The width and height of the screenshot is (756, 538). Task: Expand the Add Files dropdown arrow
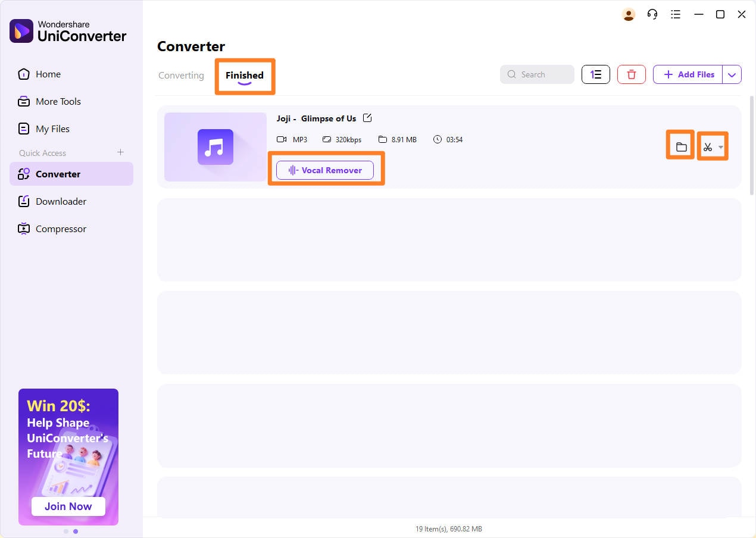pyautogui.click(x=732, y=74)
